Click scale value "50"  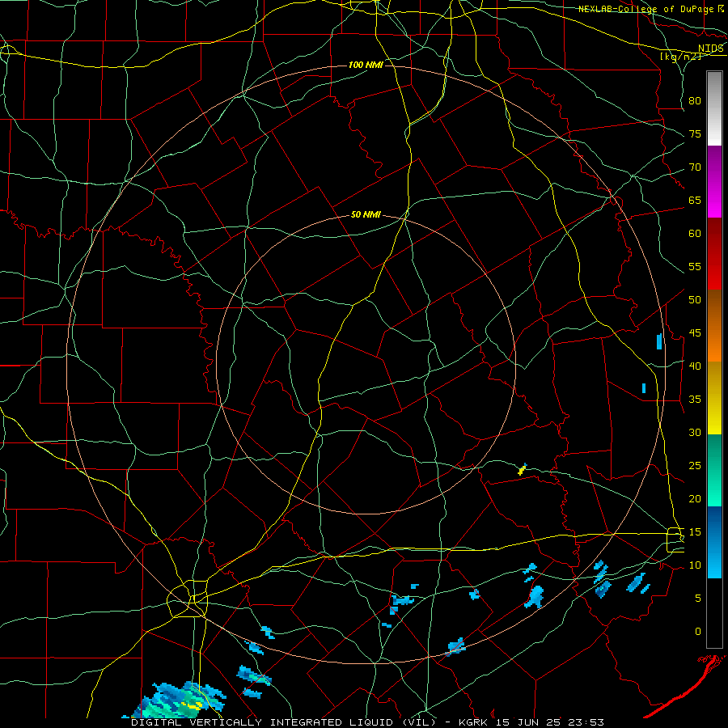coord(695,300)
